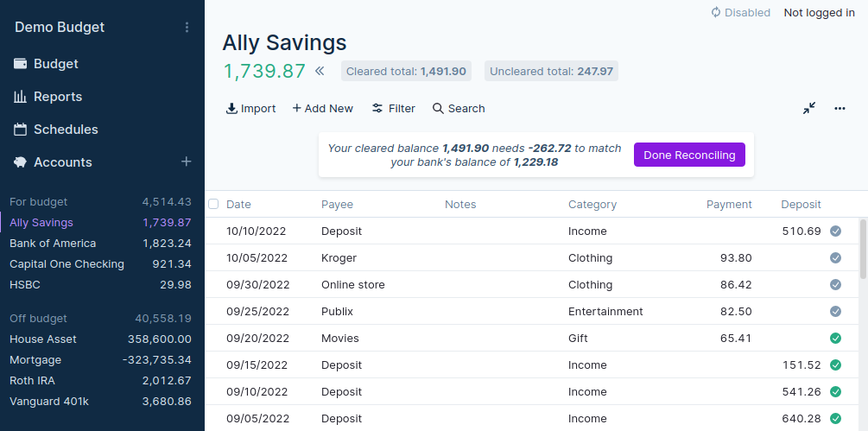Image resolution: width=868 pixels, height=431 pixels.
Task: Toggle the compact table view icon
Action: [x=808, y=108]
